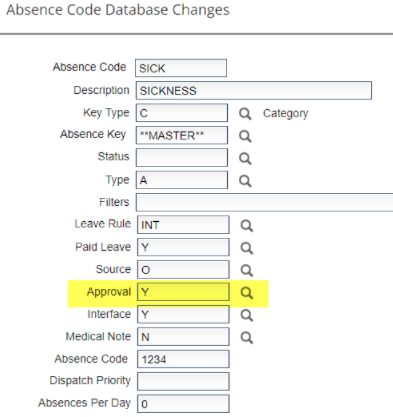Screen dimensions: 393x417
Task: Focus the empty Status input field
Action: point(182,158)
